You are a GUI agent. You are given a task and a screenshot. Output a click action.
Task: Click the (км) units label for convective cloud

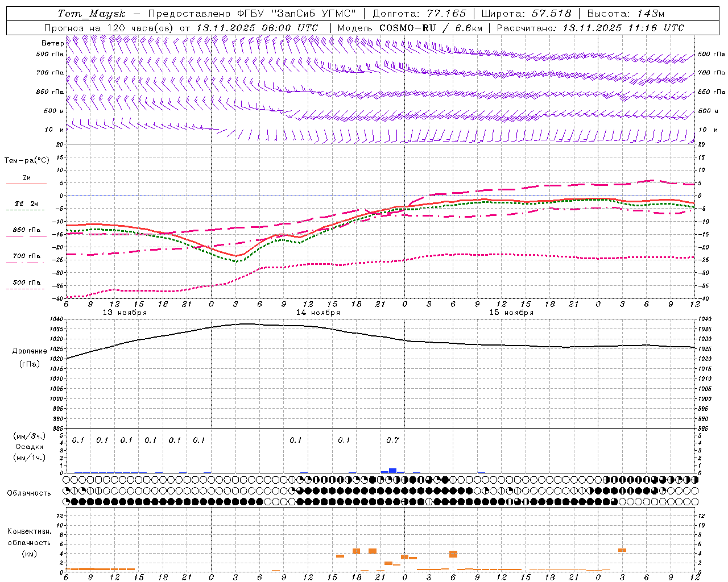click(x=29, y=554)
